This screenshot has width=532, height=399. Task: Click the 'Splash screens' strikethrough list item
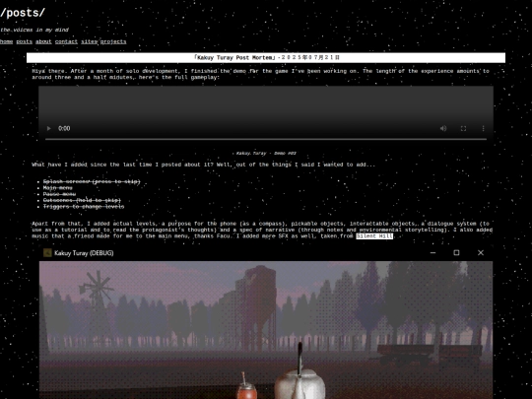[x=92, y=181]
